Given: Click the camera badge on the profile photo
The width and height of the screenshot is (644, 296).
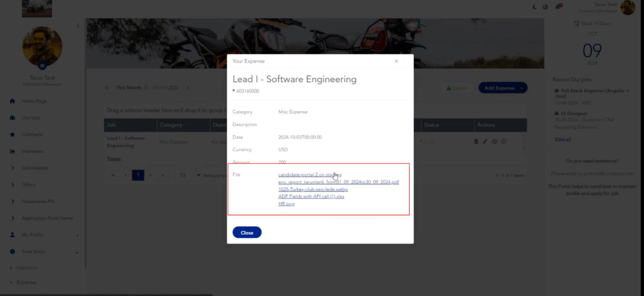Looking at the screenshot, I should [42, 66].
